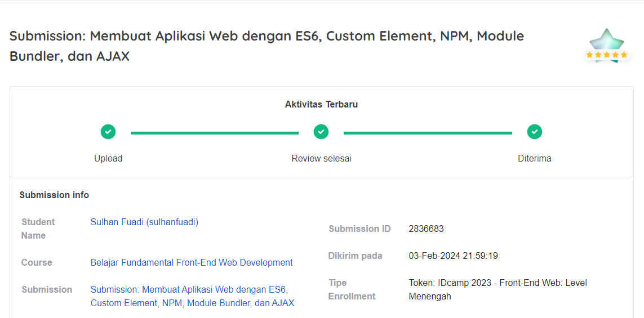Click the Diterima checkmark icon
This screenshot has width=644, height=318.
535,132
